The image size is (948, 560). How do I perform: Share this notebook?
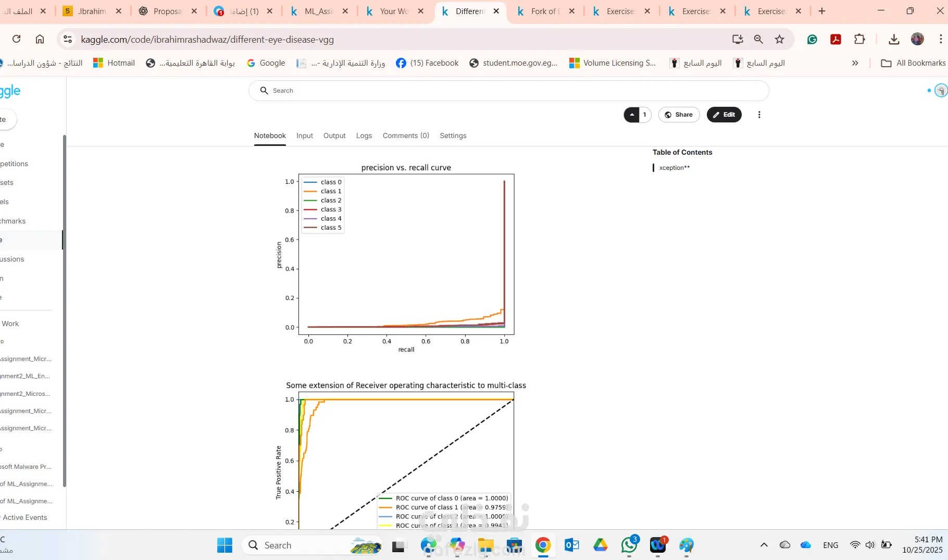[x=679, y=115]
